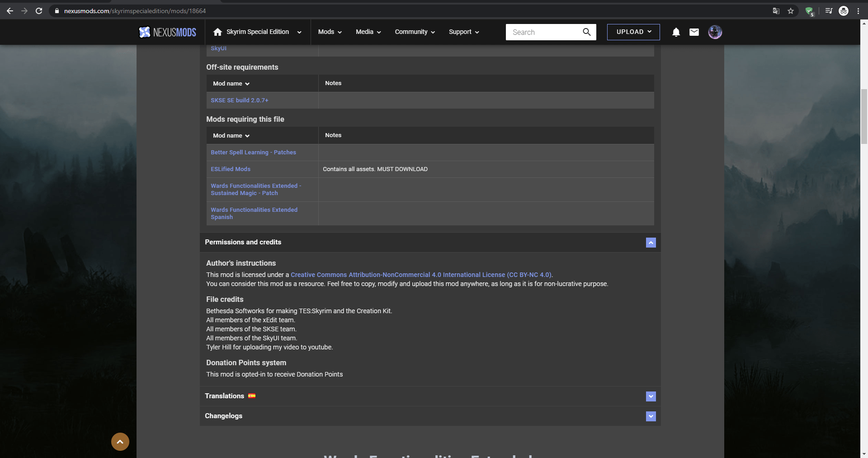Open the user avatar menu
The image size is (868, 458).
[x=715, y=32]
